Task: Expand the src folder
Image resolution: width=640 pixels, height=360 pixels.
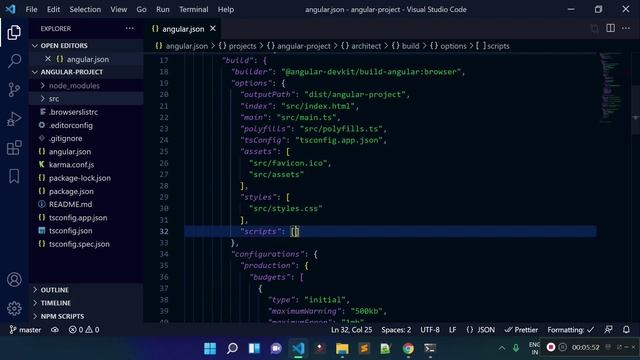Action: tap(86, 98)
